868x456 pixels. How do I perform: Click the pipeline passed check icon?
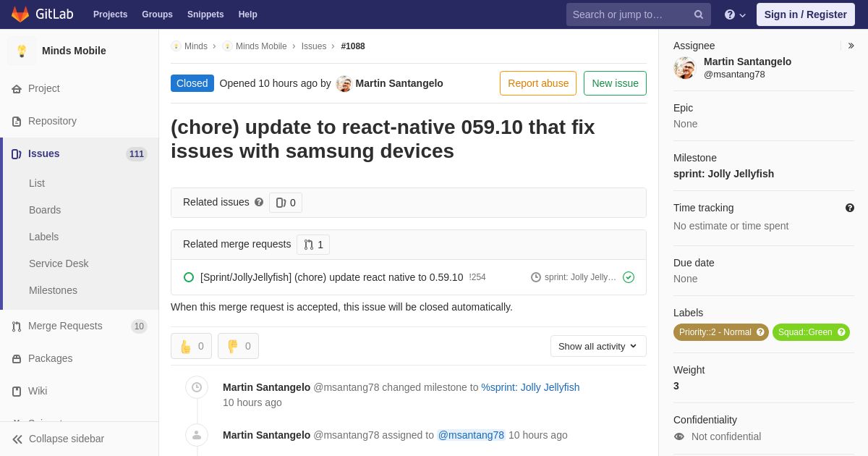(x=629, y=277)
